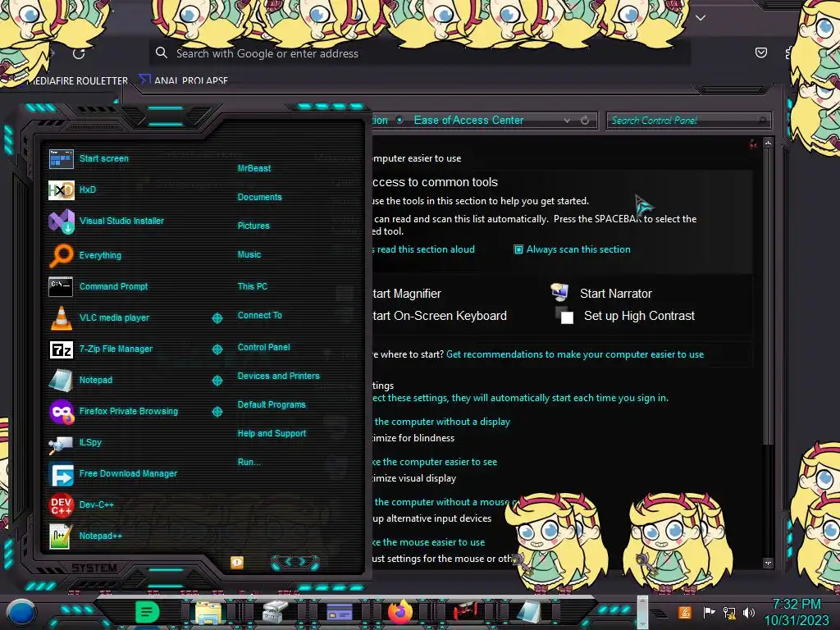Open Documents from start menu
Screen dimensions: 840x630
tap(259, 197)
